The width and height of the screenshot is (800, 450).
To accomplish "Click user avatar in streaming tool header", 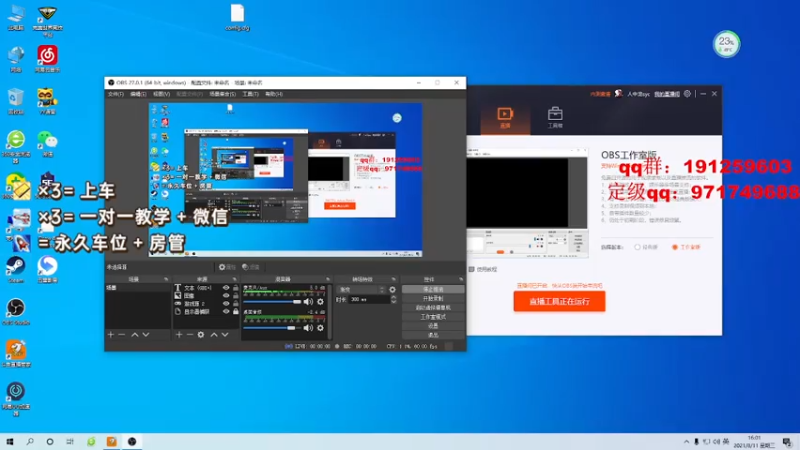I will point(618,93).
